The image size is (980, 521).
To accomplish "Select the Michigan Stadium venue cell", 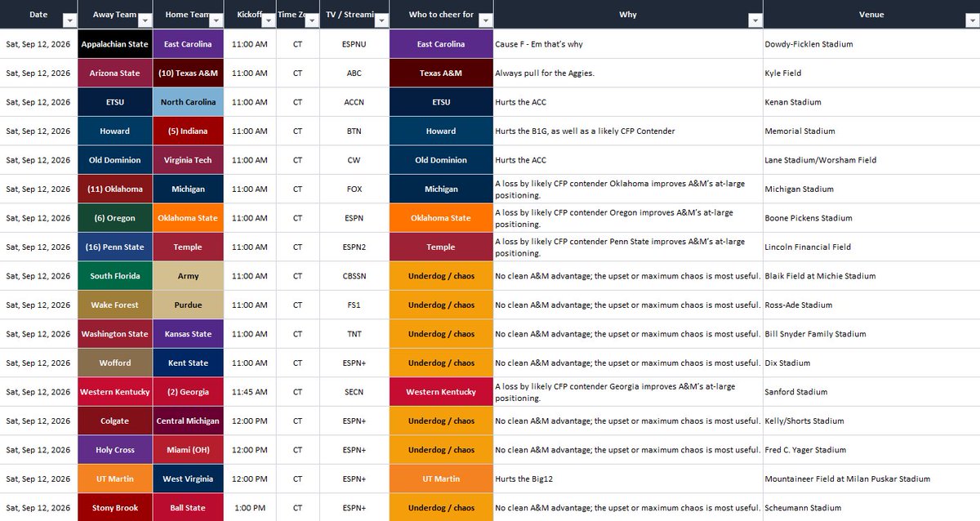I will [x=871, y=189].
